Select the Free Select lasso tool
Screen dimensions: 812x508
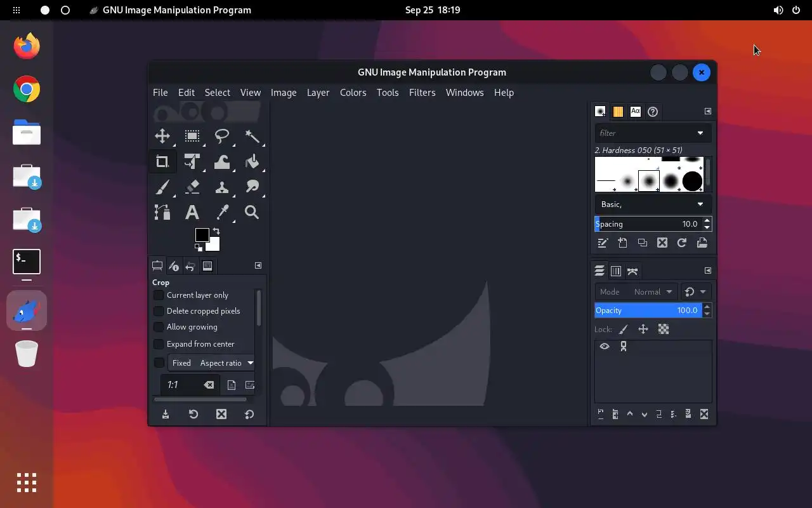(x=222, y=136)
